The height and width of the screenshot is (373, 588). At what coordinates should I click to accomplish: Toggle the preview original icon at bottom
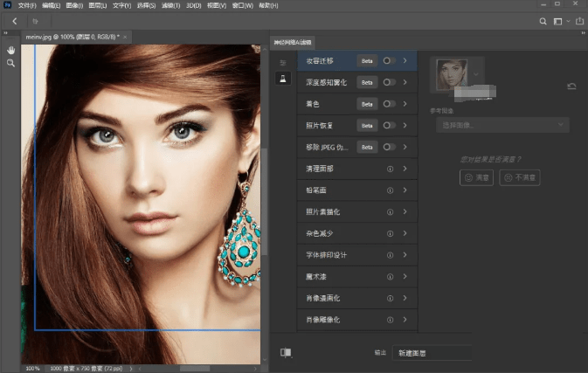coord(286,352)
